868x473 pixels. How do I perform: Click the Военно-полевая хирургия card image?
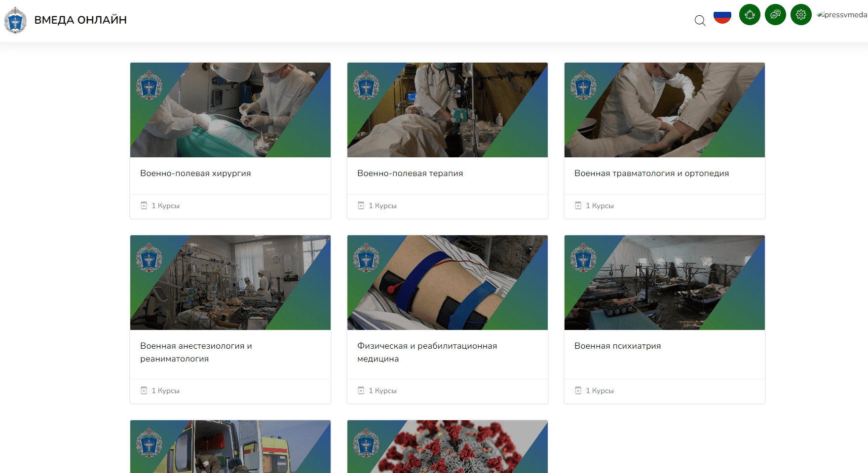tap(230, 110)
